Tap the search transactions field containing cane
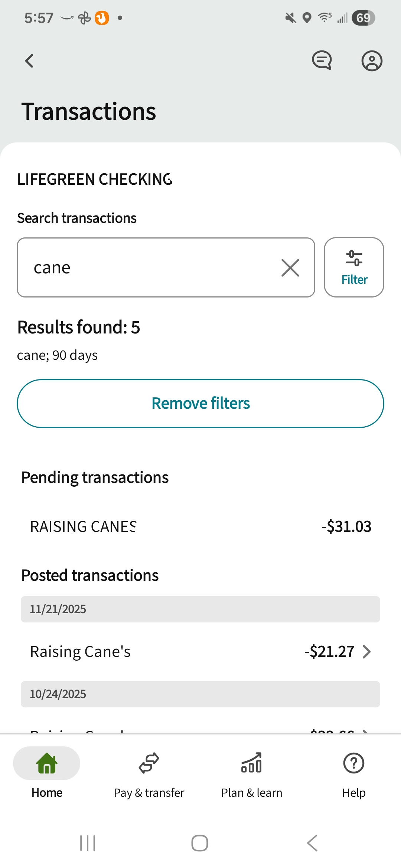401x868 pixels. click(149, 268)
